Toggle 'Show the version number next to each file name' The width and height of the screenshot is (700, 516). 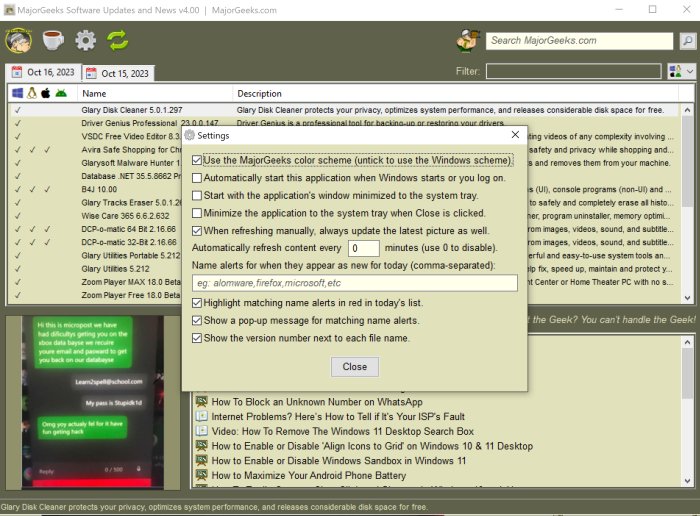coord(197,338)
